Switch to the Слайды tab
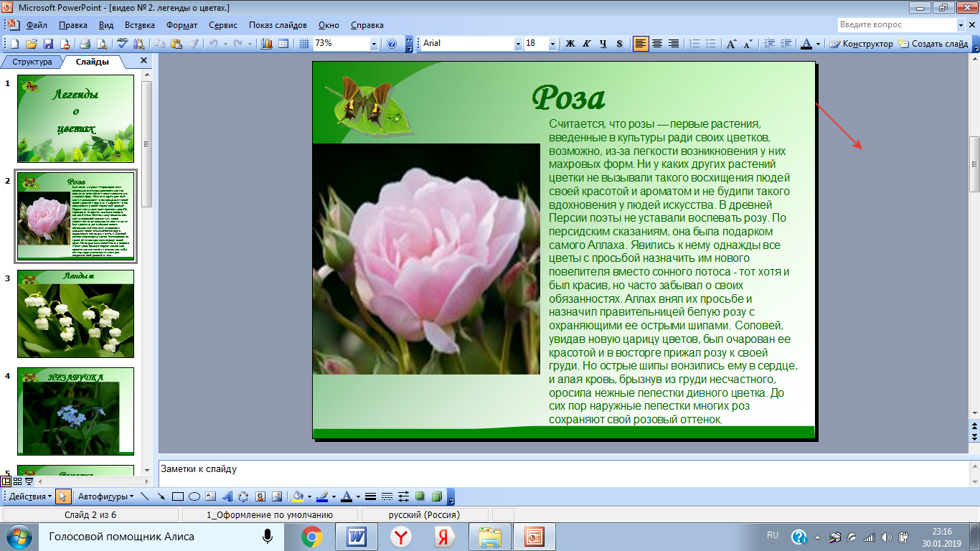 coord(93,62)
